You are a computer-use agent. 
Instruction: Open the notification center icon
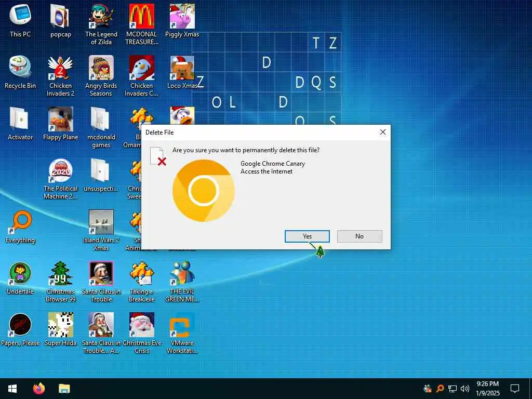pos(515,389)
